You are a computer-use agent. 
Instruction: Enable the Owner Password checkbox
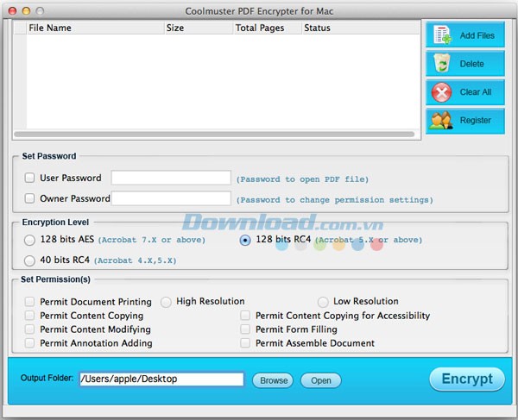click(x=29, y=198)
